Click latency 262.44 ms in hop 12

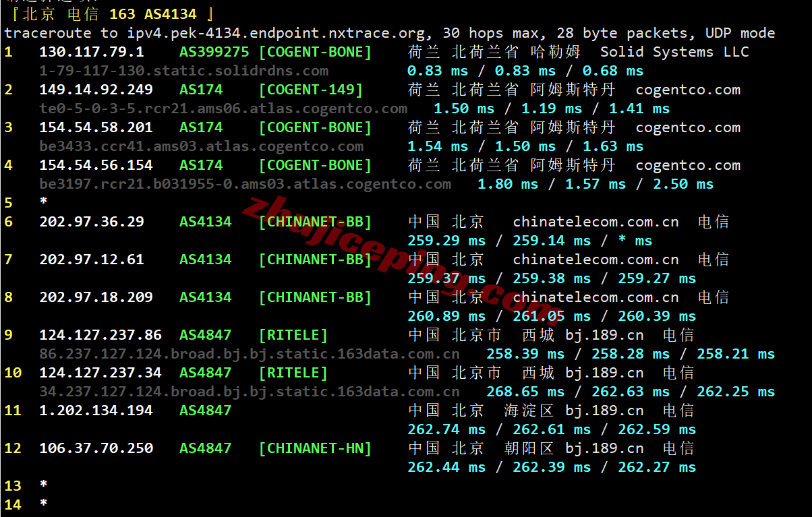(x=446, y=467)
